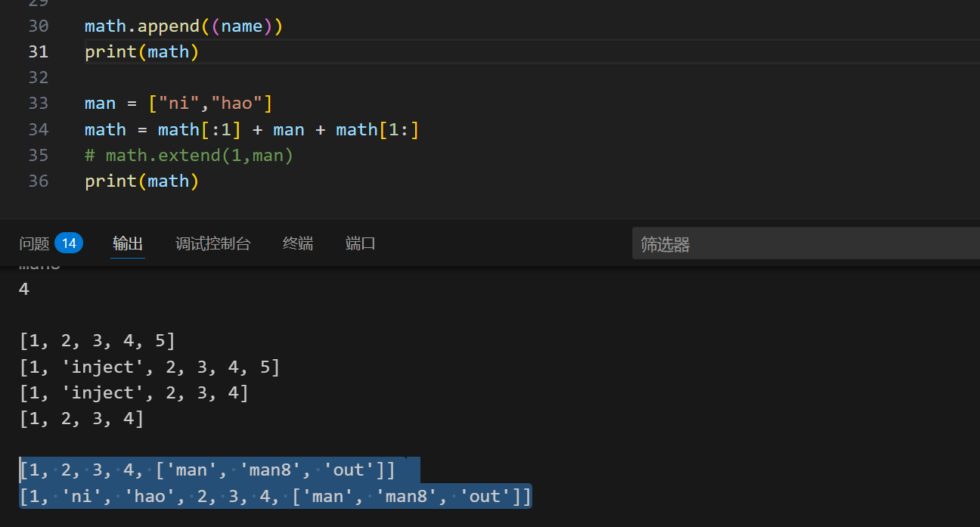The width and height of the screenshot is (980, 527).
Task: Place cursor on commented math.extend(1,man) line
Action: point(189,155)
